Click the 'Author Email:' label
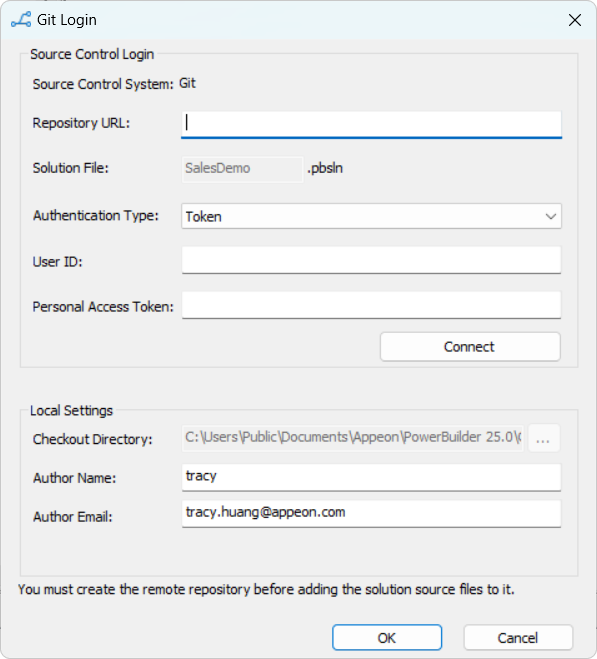 click(73, 517)
